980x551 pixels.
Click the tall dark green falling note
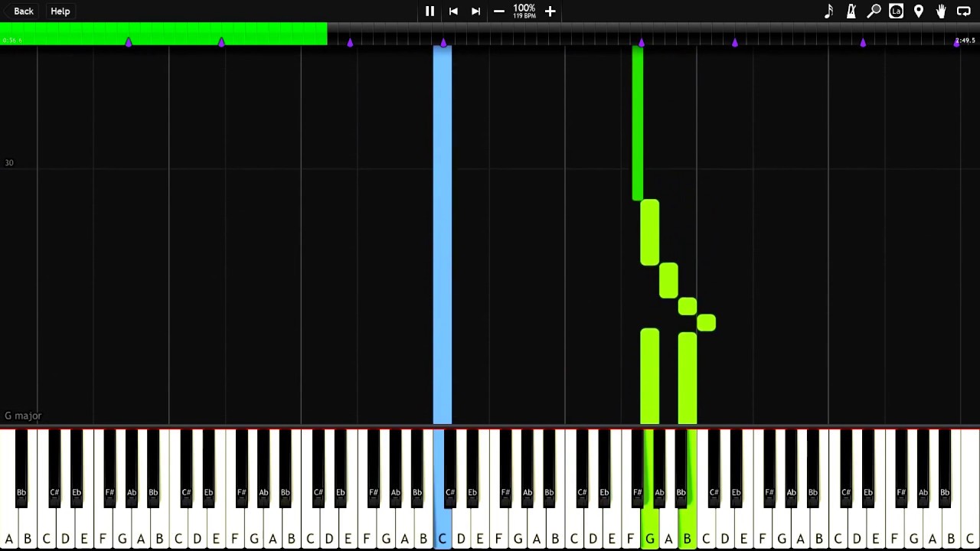[638, 124]
